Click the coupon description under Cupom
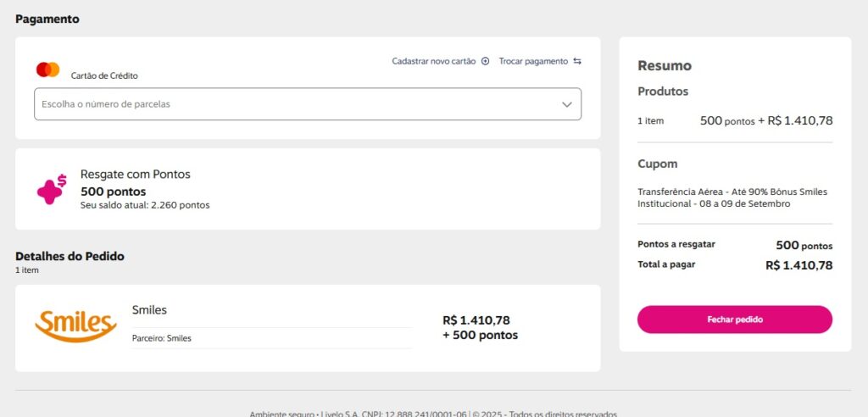 pos(732,197)
